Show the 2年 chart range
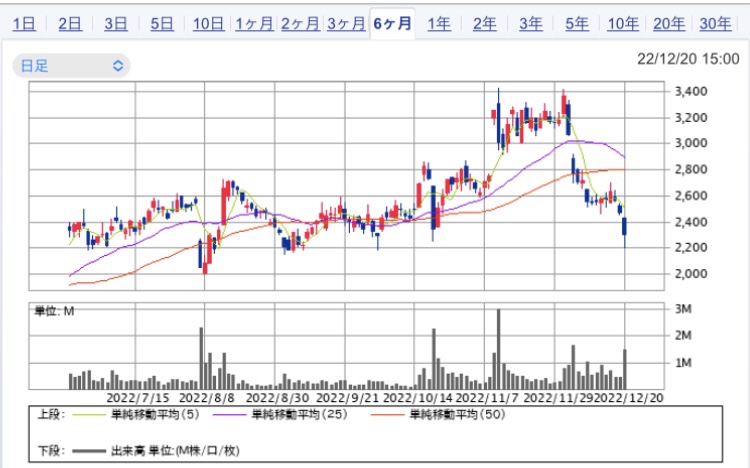Viewport: 750px width, 468px height. tap(485, 23)
